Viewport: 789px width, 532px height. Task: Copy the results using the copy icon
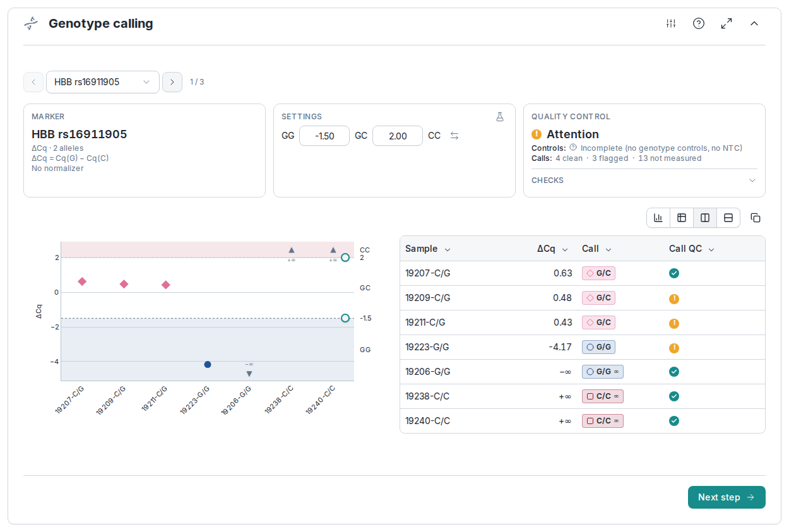(x=756, y=218)
